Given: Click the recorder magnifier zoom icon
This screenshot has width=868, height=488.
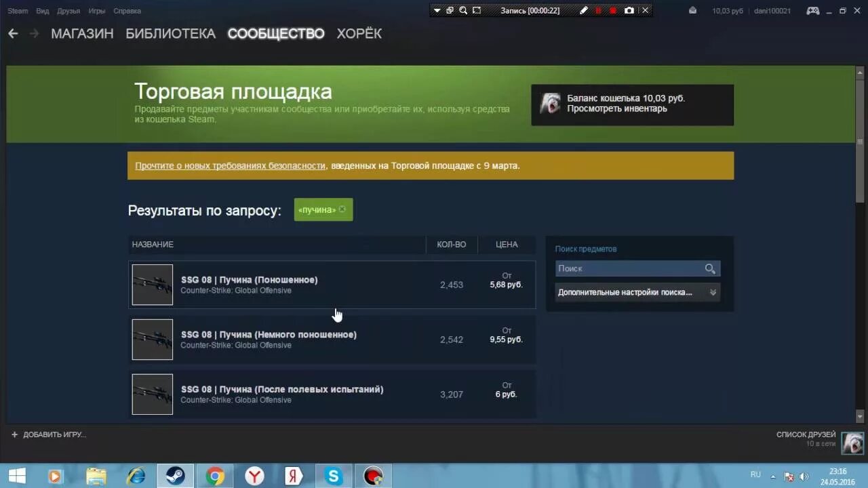Looking at the screenshot, I should click(463, 10).
